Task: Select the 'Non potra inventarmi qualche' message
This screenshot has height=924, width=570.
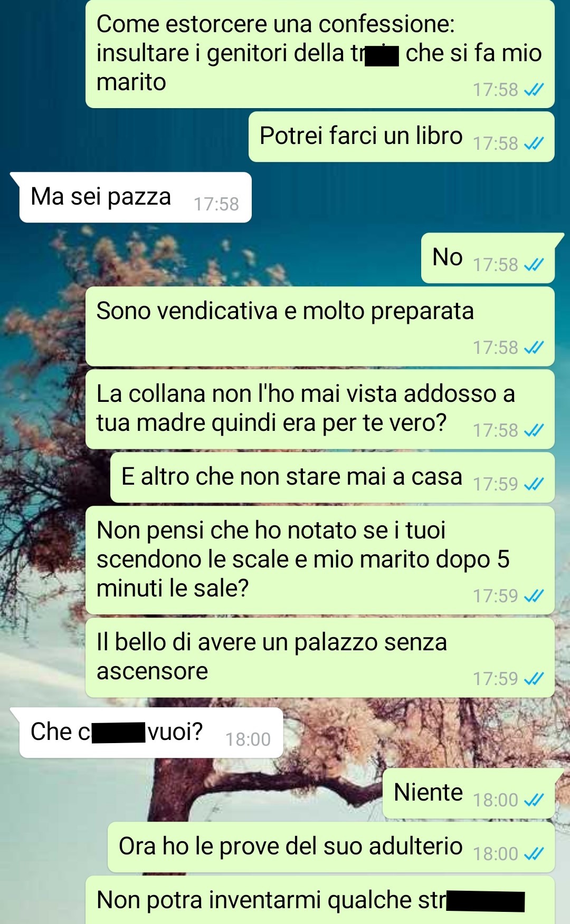Action: point(320,900)
